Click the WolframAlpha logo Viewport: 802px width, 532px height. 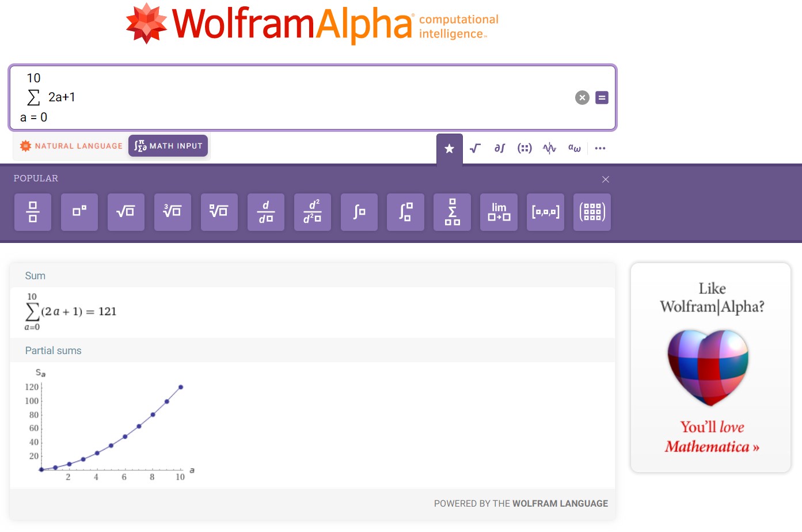point(312,24)
